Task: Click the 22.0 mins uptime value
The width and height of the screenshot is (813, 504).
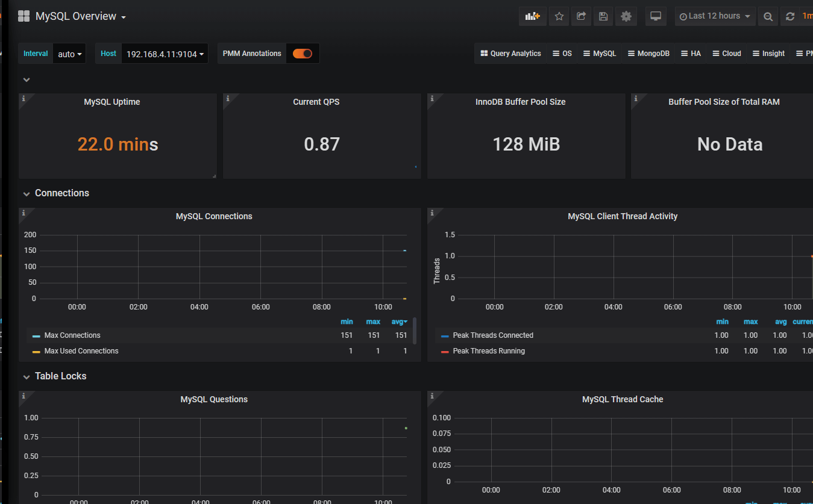Action: coord(118,145)
